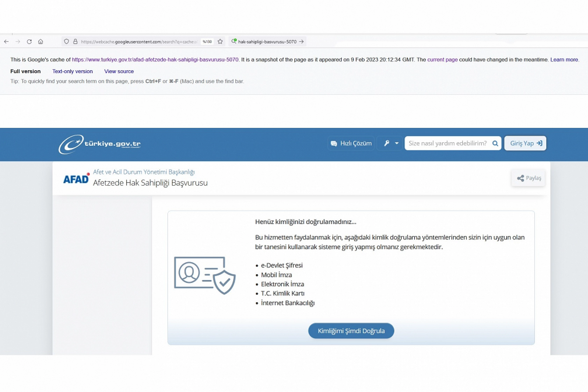588x392 pixels.
Task: Click the search magnifier icon
Action: tap(495, 143)
